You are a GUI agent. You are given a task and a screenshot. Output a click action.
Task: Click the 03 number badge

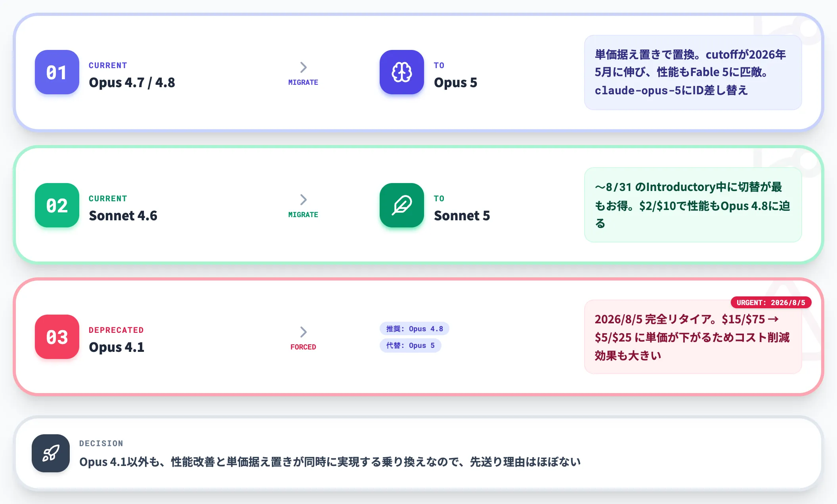click(x=57, y=337)
